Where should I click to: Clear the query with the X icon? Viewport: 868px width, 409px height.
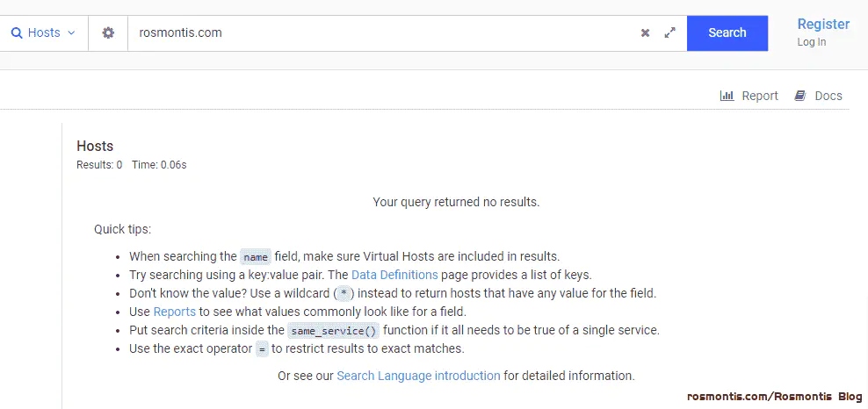click(x=645, y=33)
